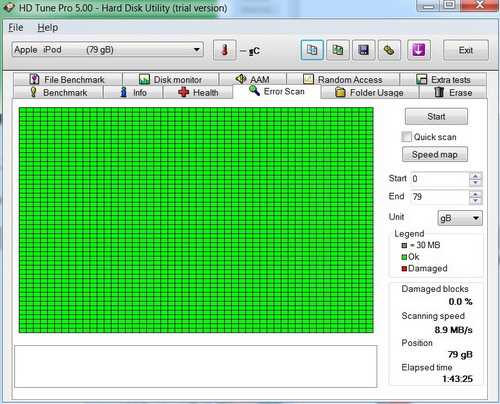Click the save floppy disk icon
The height and width of the screenshot is (404, 500).
tap(363, 50)
